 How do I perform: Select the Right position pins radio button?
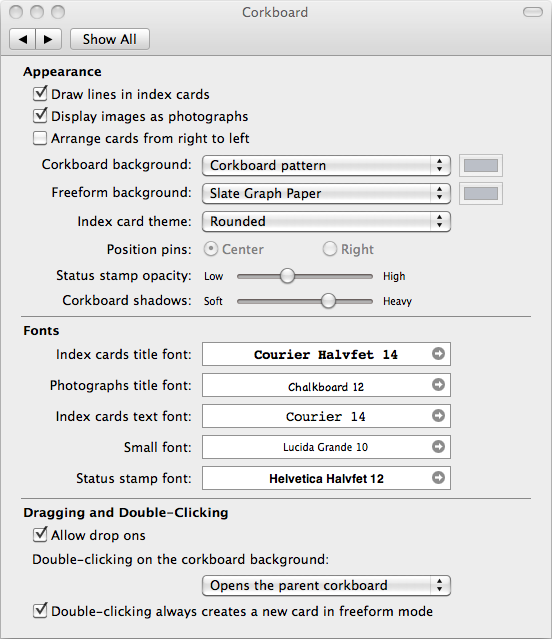tap(330, 249)
